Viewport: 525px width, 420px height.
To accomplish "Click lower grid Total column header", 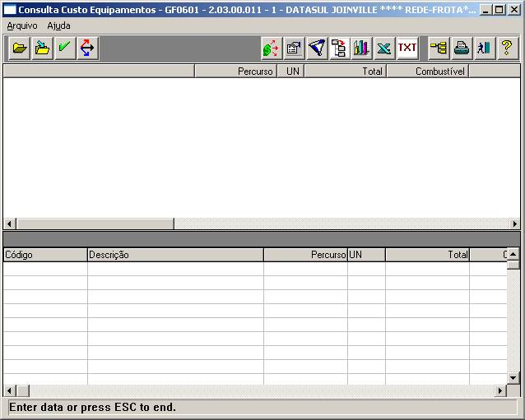I will [x=427, y=255].
